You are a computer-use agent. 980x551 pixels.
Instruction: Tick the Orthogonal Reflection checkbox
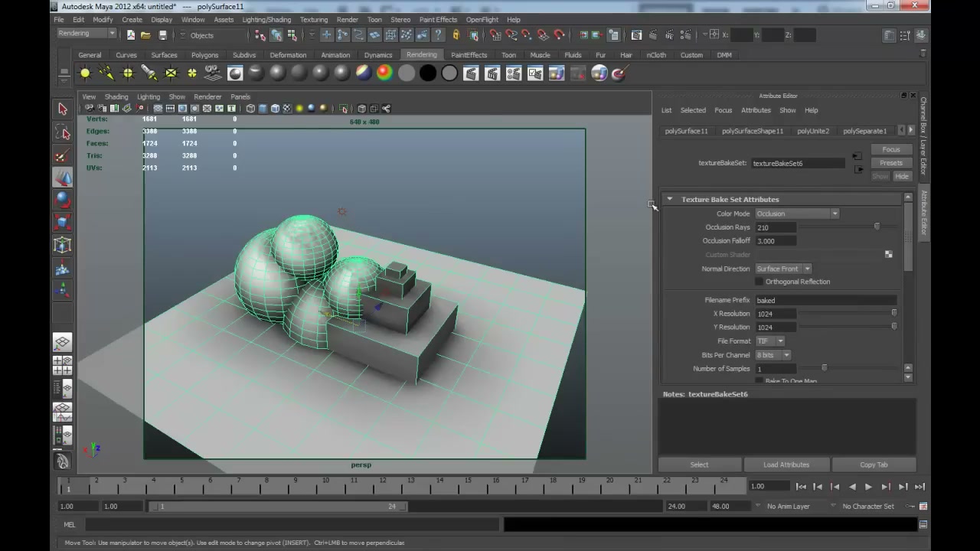pos(759,282)
